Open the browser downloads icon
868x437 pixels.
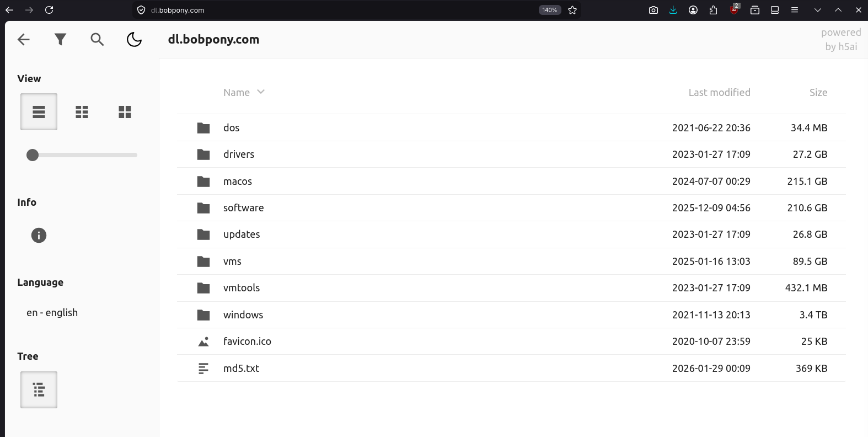pos(673,10)
